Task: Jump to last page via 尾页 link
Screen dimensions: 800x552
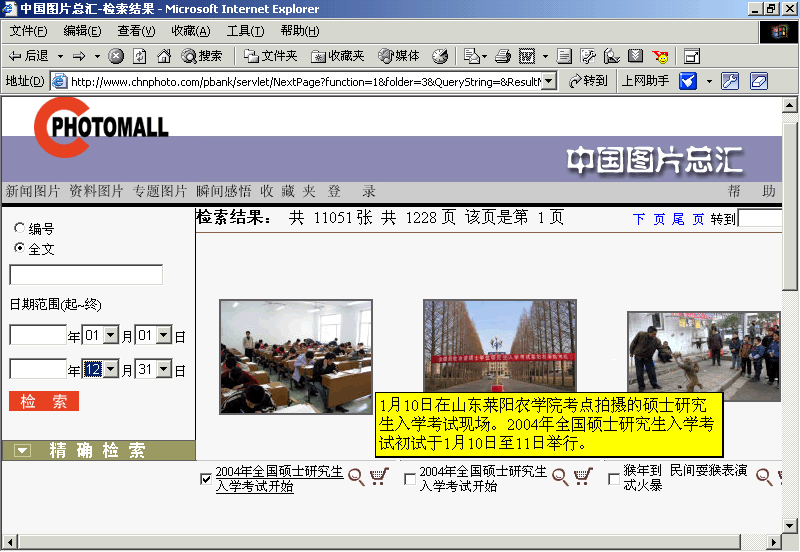Action: pos(688,219)
